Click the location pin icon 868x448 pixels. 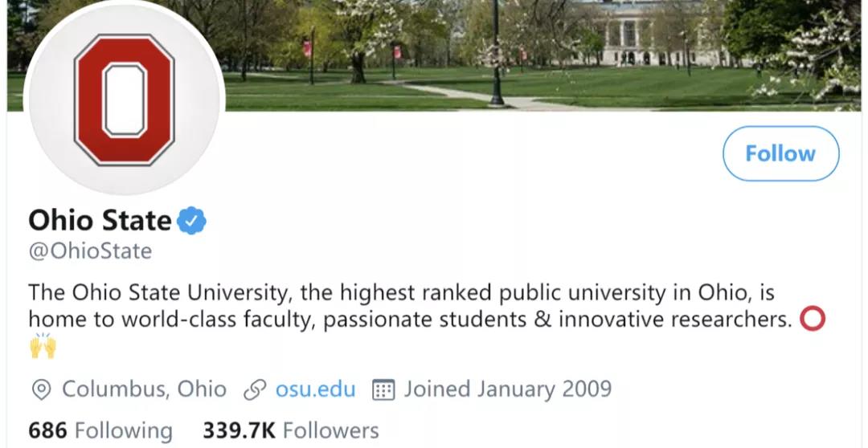pos(40,390)
